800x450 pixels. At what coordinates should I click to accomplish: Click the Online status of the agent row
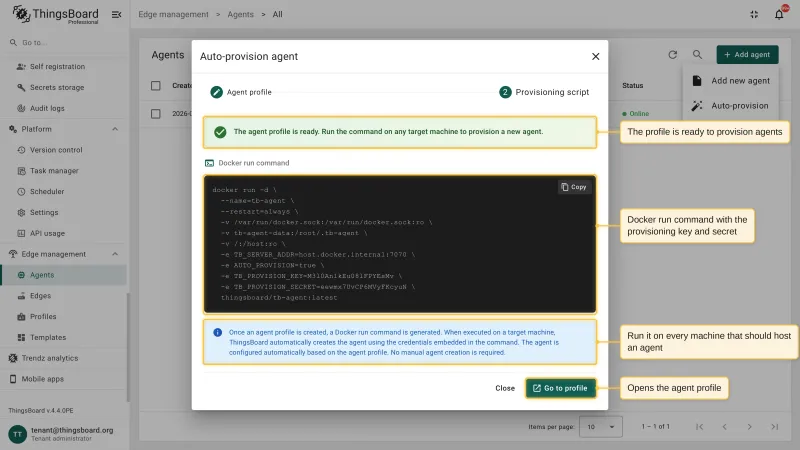636,114
